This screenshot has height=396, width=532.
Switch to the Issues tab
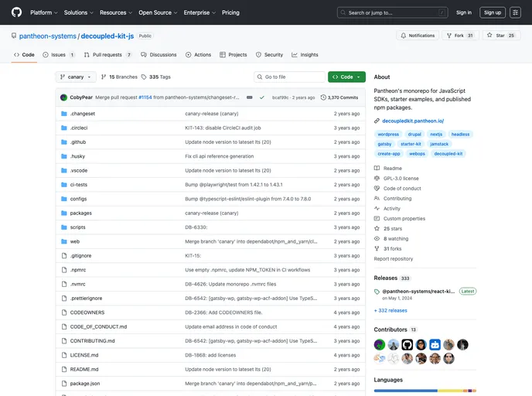[59, 55]
